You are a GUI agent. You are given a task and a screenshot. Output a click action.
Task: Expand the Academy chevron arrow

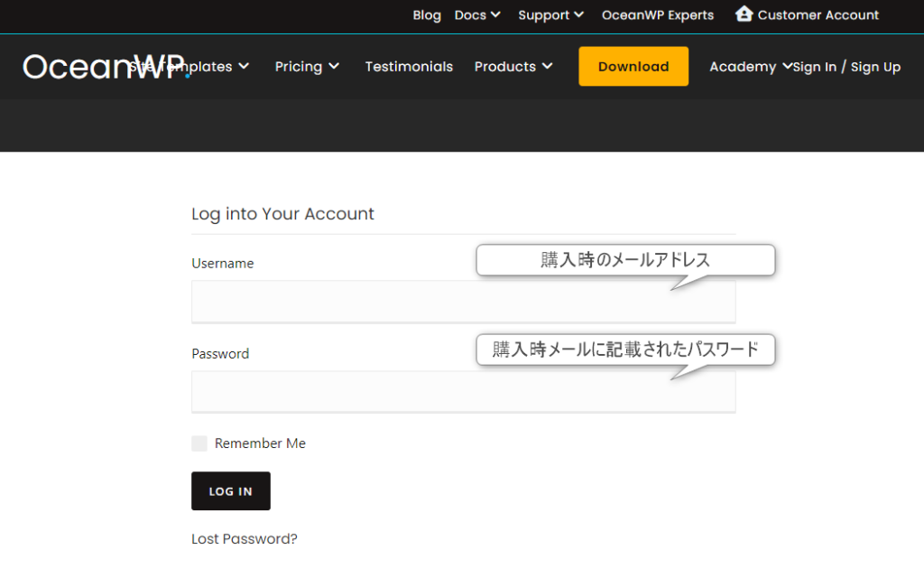click(x=787, y=66)
